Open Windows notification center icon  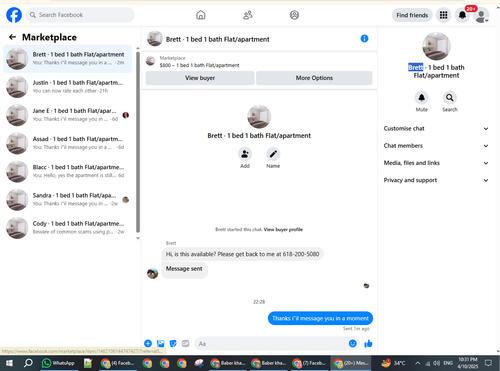pos(488,363)
